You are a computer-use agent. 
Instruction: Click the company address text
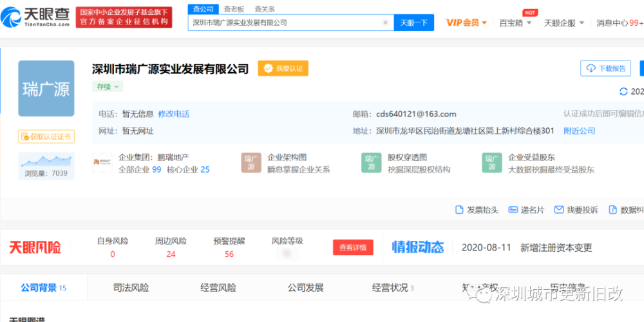click(x=465, y=131)
